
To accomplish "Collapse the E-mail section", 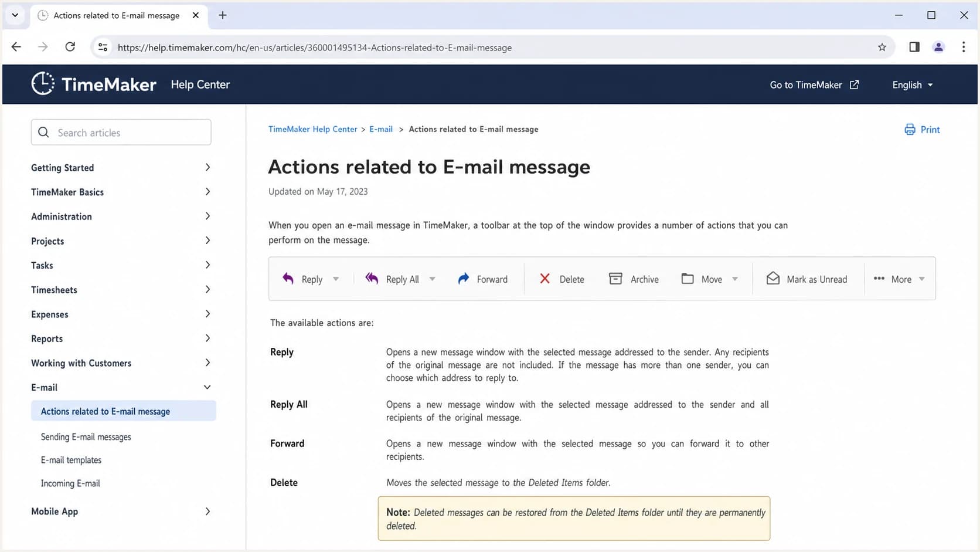I will [207, 387].
